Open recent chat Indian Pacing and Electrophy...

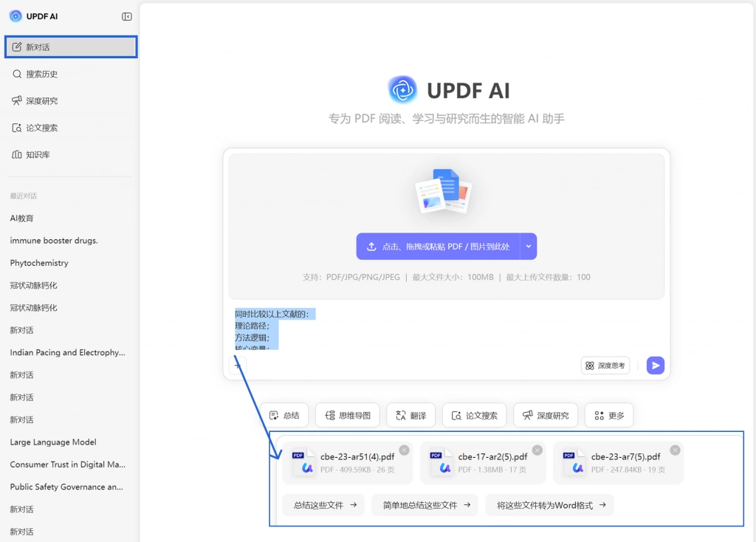click(67, 352)
